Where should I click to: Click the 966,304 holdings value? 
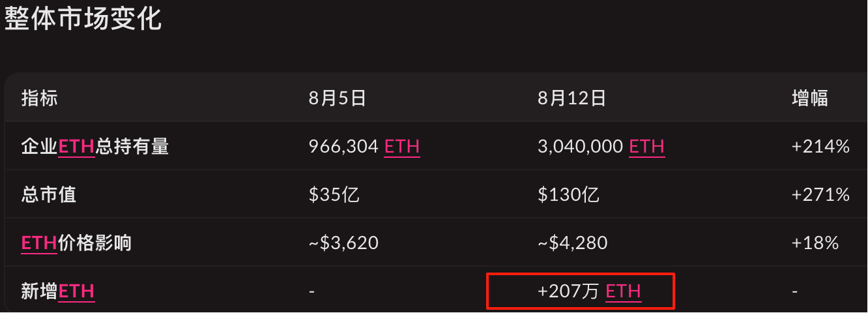coord(343,147)
